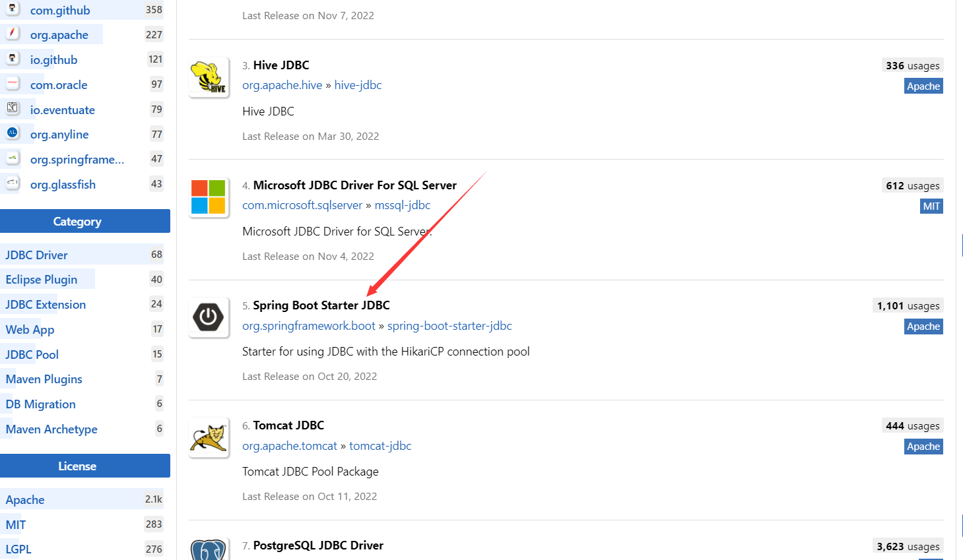
Task: Click the 358 count beside com.github
Action: (154, 10)
